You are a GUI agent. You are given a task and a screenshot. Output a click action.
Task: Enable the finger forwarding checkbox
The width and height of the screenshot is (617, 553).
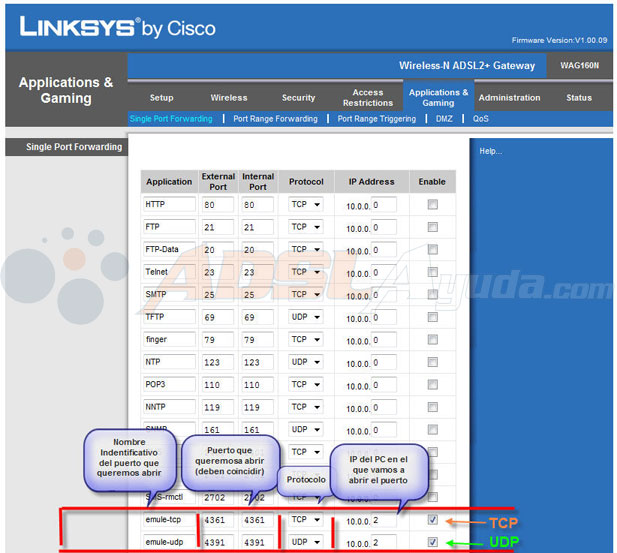432,340
